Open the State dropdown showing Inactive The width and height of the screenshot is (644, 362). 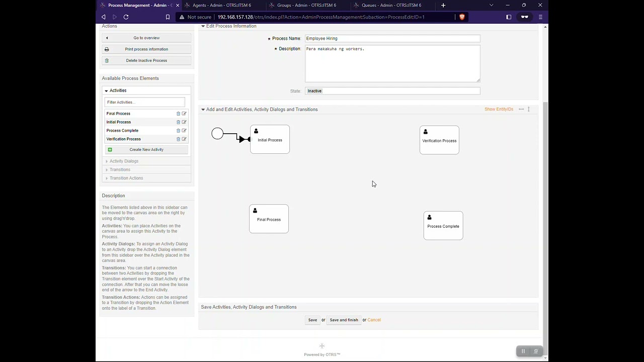(392, 91)
